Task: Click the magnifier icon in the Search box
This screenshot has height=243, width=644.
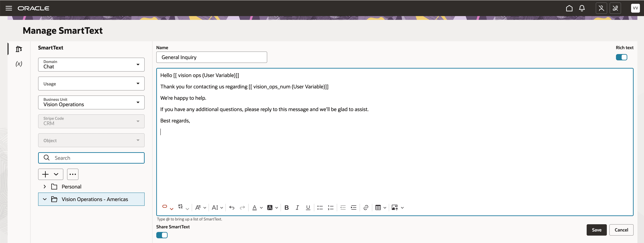Action: pos(46,157)
